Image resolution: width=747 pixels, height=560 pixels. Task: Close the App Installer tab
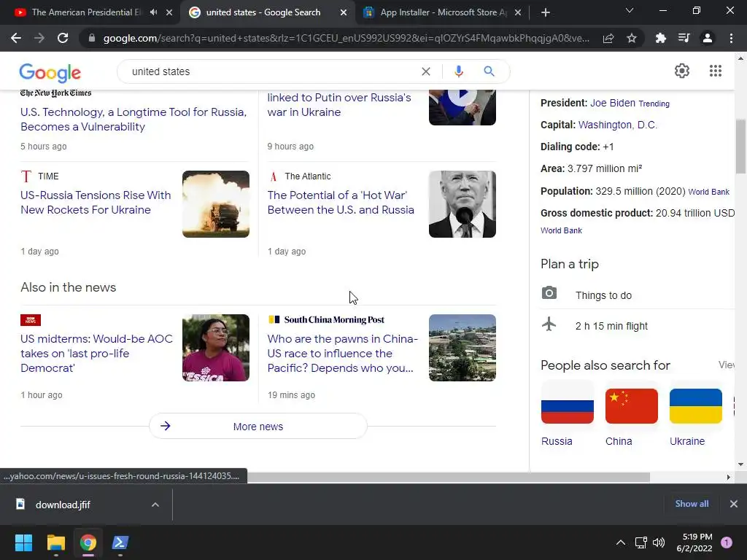[x=518, y=12]
